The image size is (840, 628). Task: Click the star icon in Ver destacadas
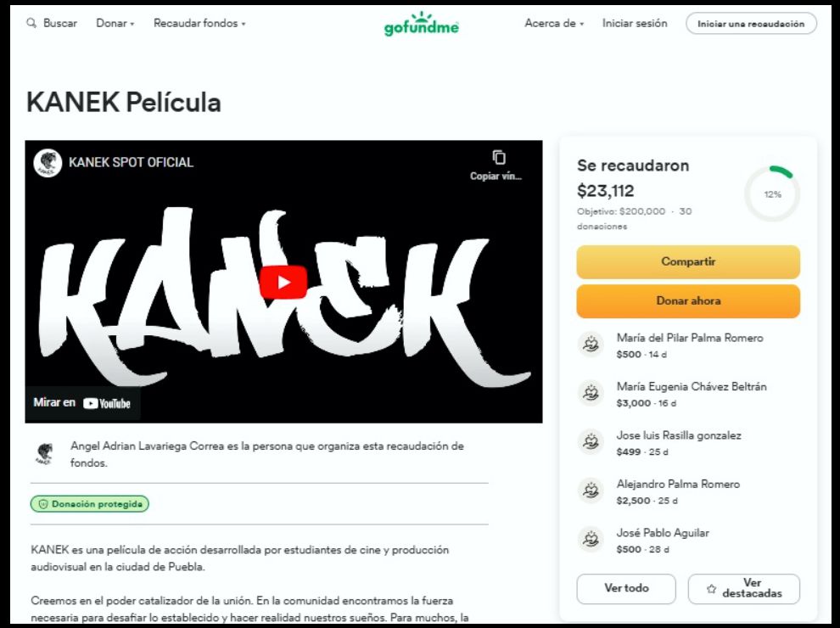711,589
